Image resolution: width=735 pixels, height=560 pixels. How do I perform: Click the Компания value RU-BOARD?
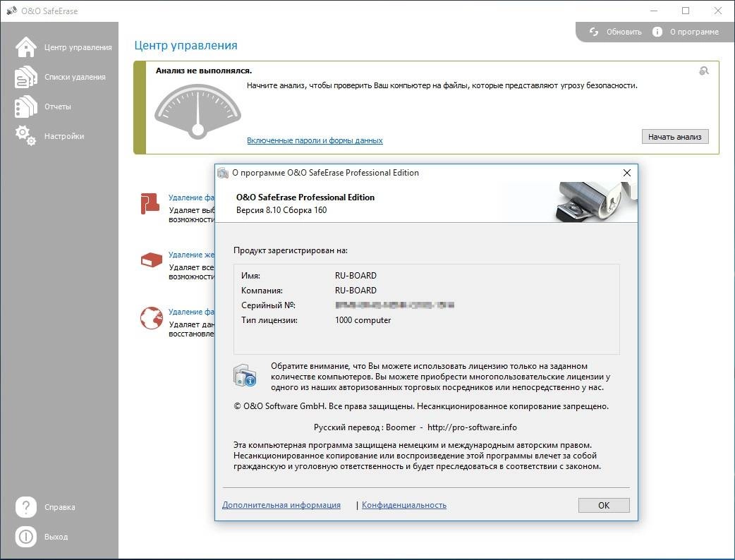click(356, 291)
